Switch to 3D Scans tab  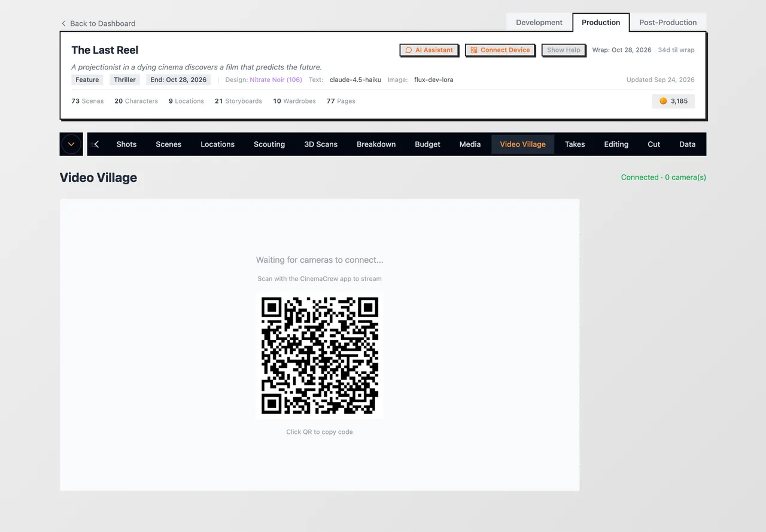pyautogui.click(x=321, y=144)
